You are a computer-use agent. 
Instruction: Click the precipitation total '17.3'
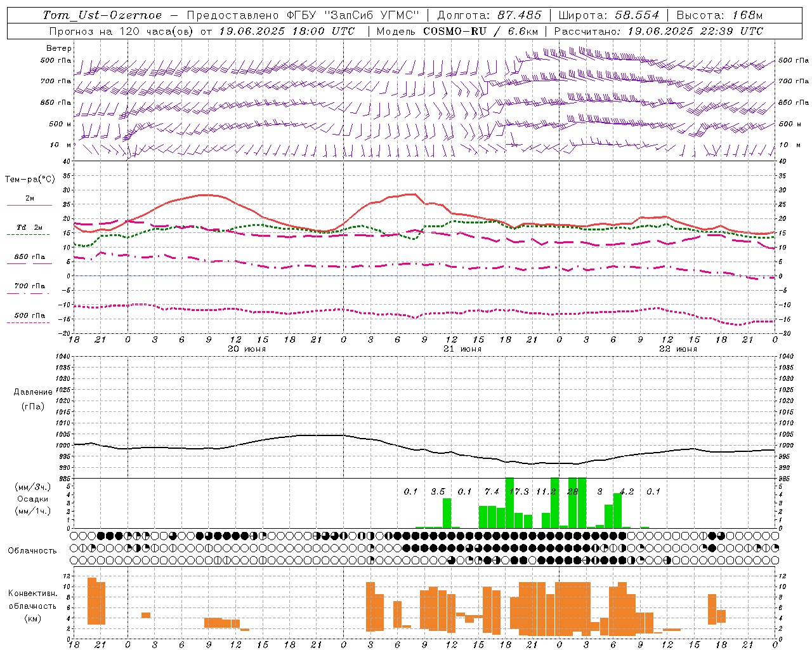519,491
